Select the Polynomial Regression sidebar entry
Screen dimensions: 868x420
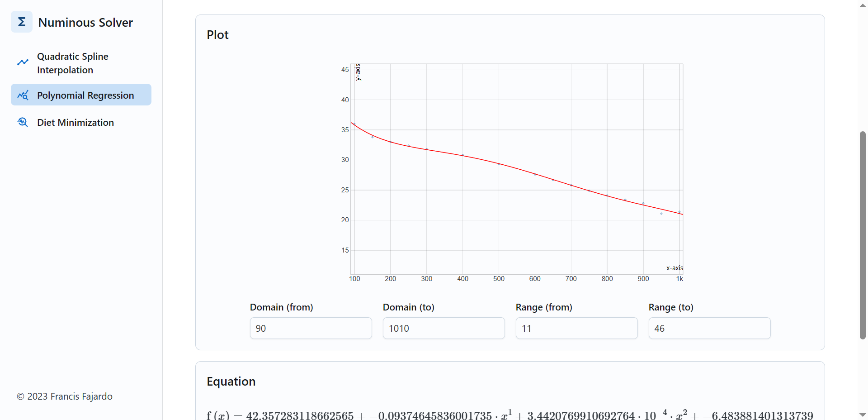85,95
